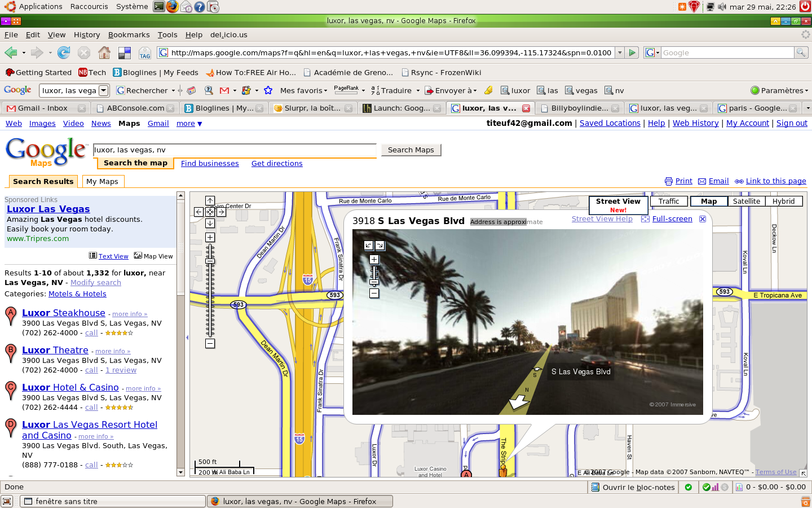This screenshot has height=508, width=812.
Task: Open list all tabs dropdown
Action: [807, 108]
